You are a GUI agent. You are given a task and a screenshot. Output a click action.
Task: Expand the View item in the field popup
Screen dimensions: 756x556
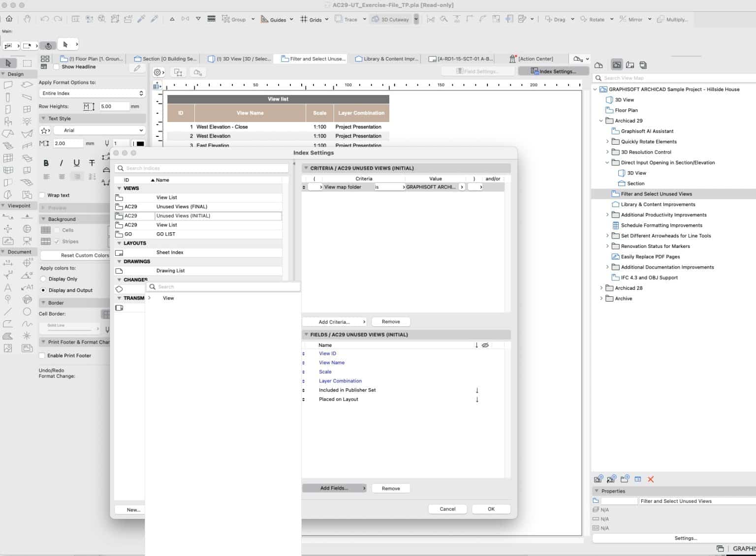coord(150,298)
